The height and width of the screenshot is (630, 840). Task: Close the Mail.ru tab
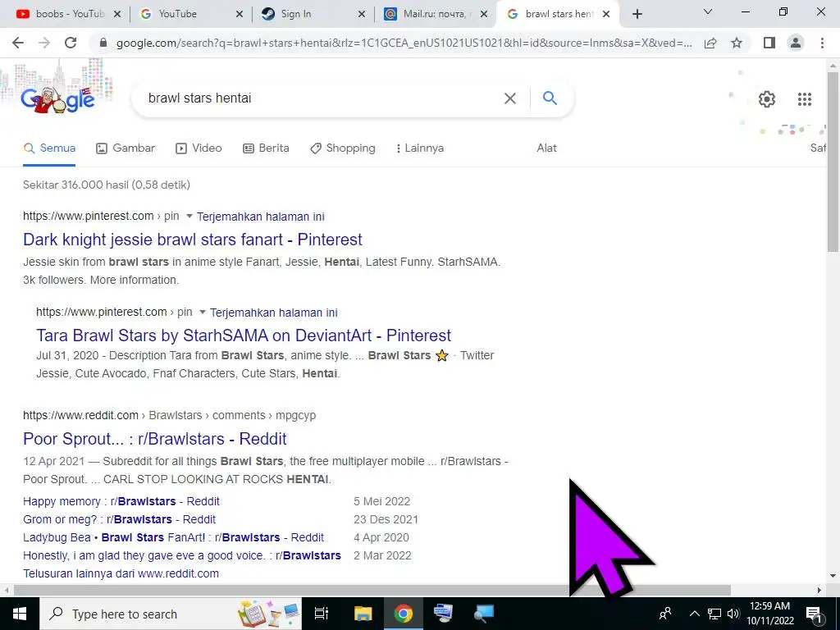[x=484, y=15]
